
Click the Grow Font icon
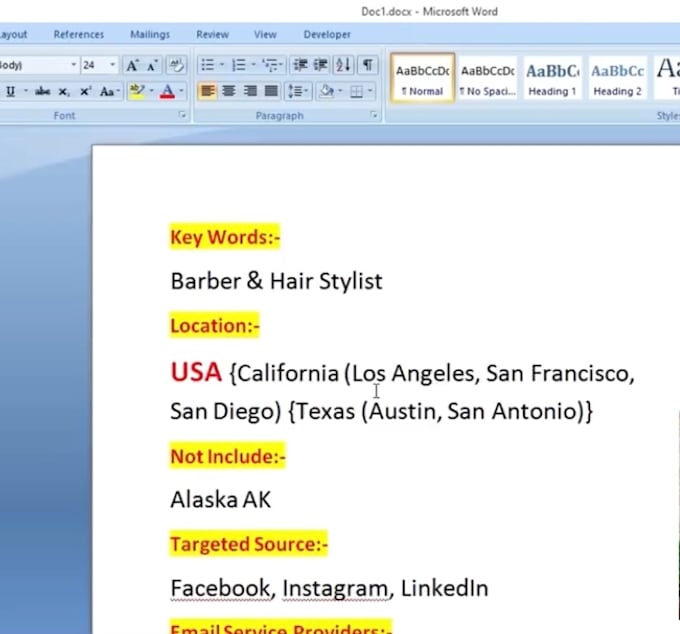tap(132, 65)
